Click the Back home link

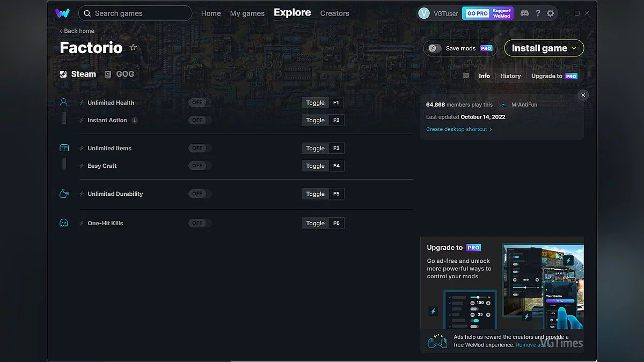click(x=77, y=31)
